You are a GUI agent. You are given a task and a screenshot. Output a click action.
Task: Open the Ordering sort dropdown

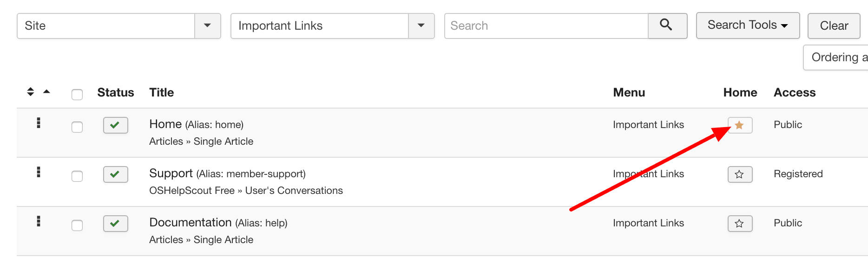(836, 58)
